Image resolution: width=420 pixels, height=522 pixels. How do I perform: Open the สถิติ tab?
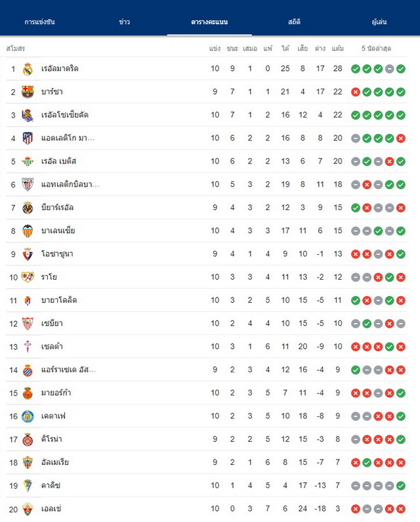pos(294,22)
